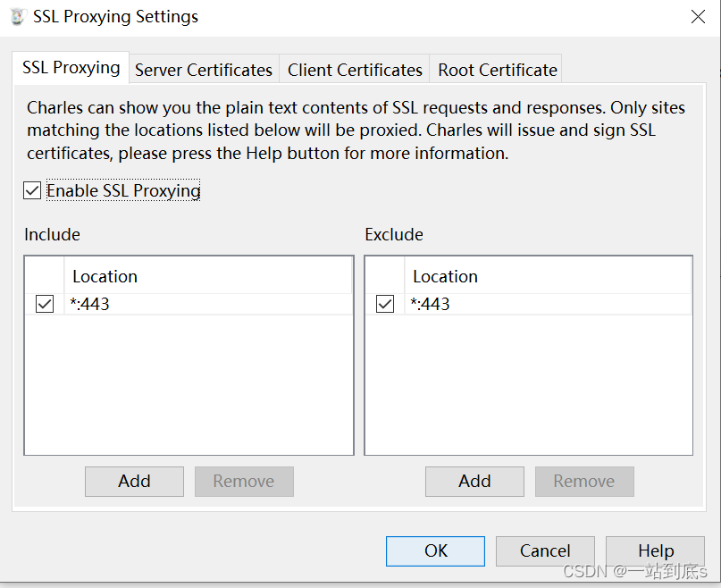
Task: Open the Root Certificate tab
Action: click(x=497, y=70)
